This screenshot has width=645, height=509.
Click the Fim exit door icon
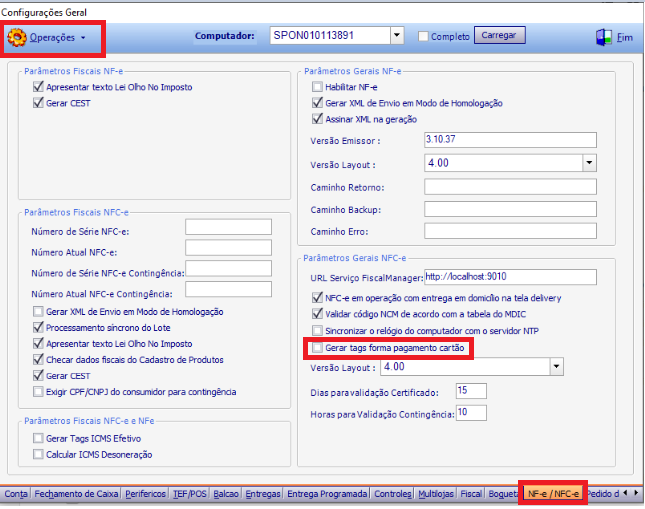[x=603, y=37]
